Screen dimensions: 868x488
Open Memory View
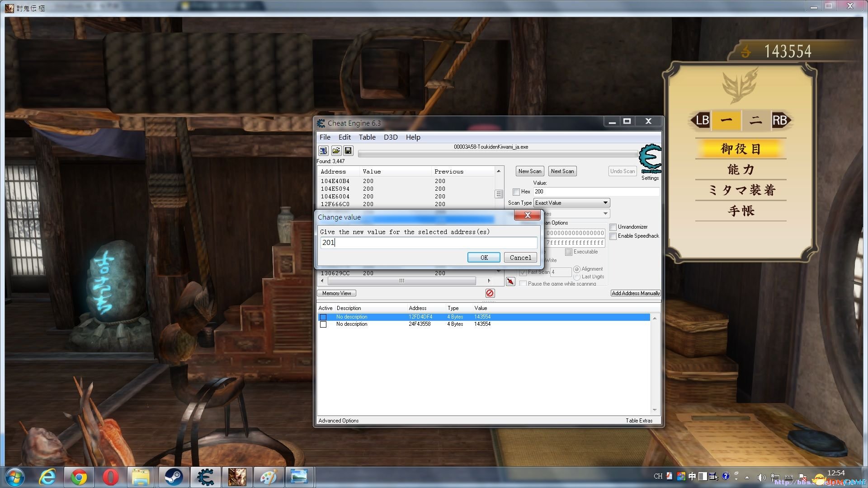point(337,293)
